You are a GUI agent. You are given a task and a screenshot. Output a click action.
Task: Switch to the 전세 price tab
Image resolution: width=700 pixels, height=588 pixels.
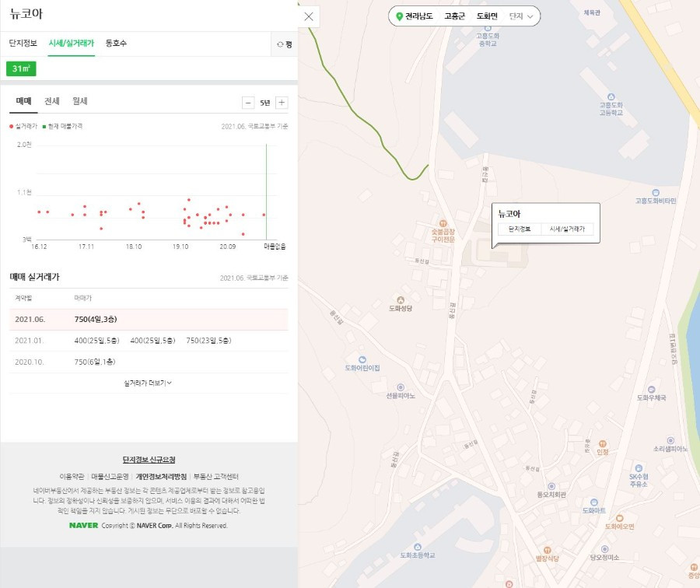pyautogui.click(x=52, y=101)
